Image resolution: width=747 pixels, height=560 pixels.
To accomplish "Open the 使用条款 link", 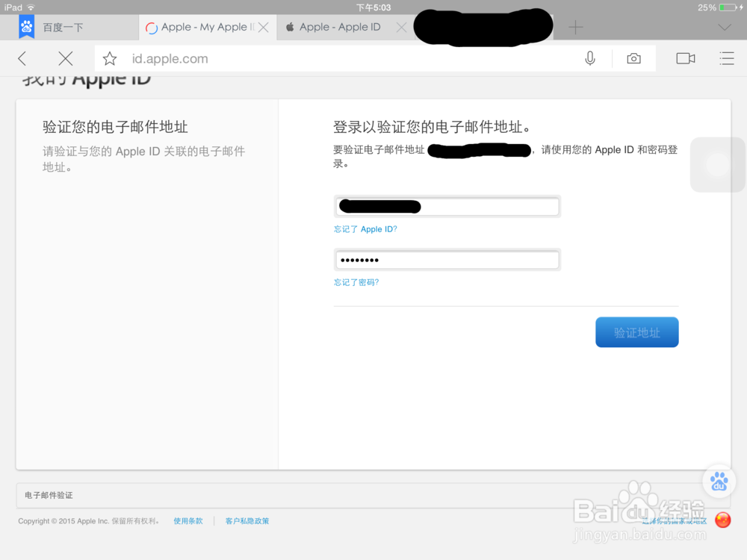I will point(188,521).
